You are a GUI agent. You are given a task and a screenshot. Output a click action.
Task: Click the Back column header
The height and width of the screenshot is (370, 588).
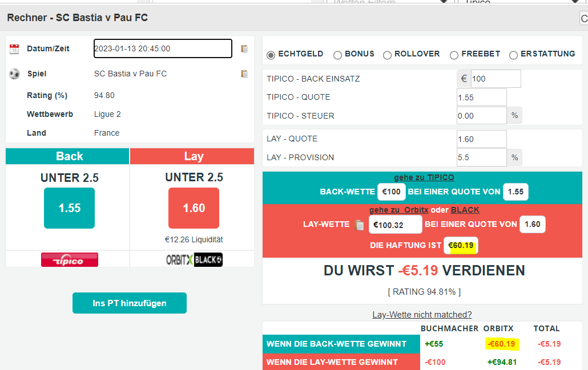[67, 156]
